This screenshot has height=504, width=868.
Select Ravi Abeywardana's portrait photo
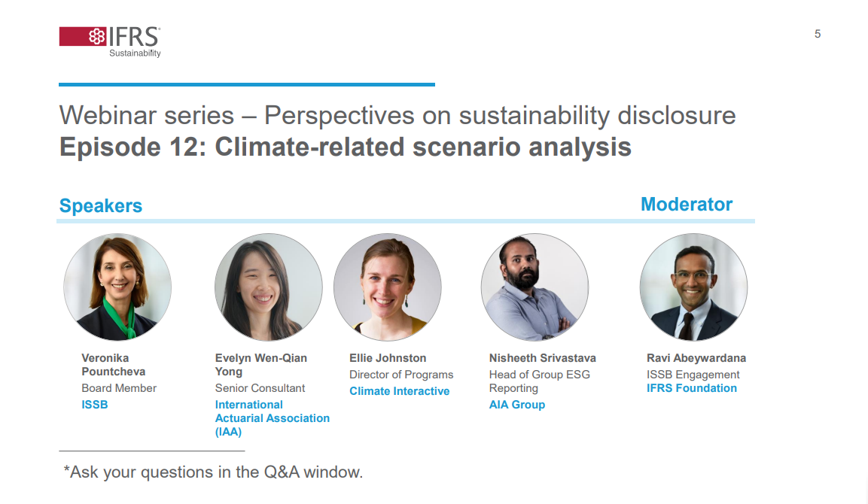pyautogui.click(x=693, y=287)
